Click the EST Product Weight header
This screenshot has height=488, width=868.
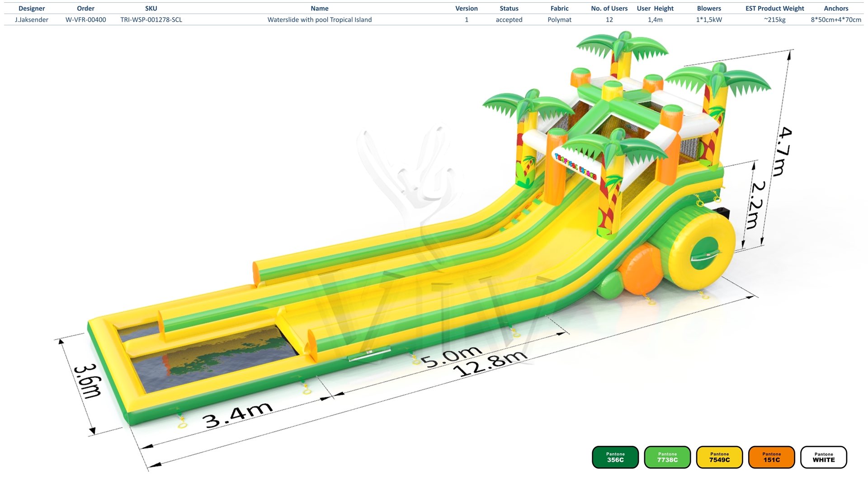[775, 8]
